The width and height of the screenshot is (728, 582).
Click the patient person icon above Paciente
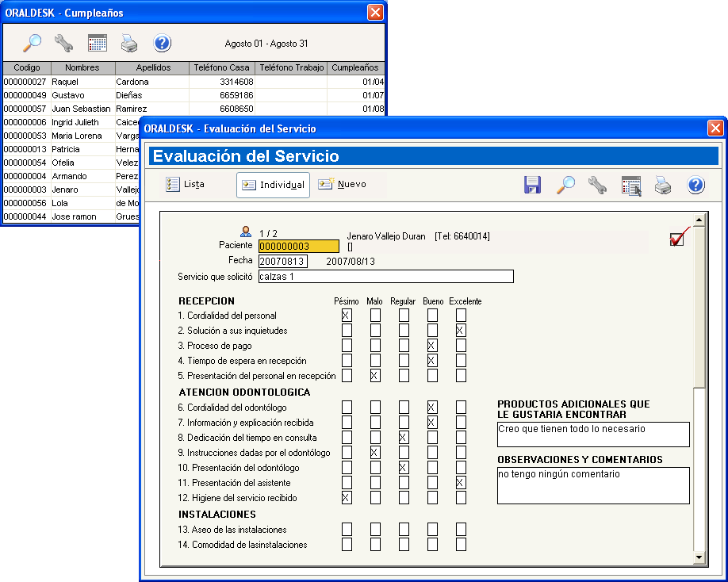click(x=246, y=231)
